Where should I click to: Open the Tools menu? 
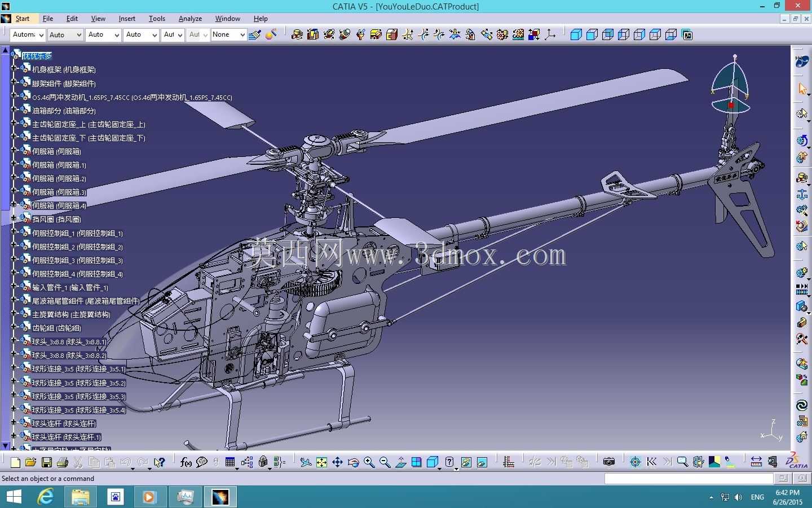[157, 19]
